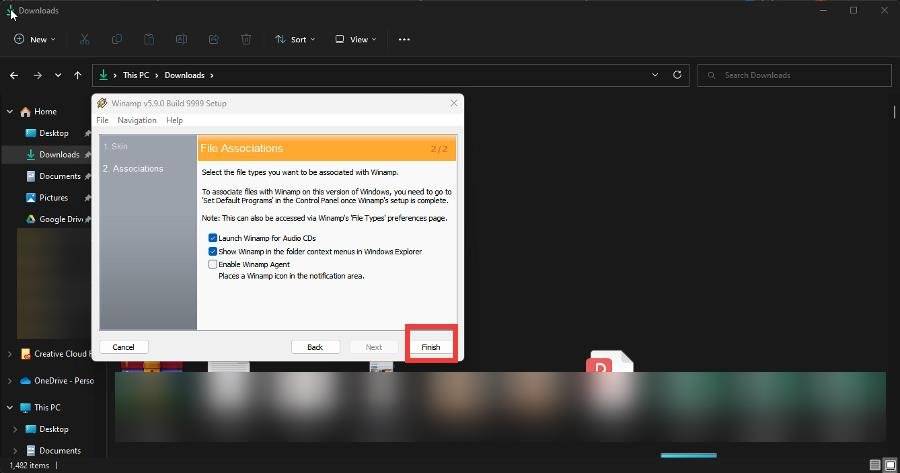Image resolution: width=900 pixels, height=473 pixels.
Task: Click the file list vertical scrollbar
Action: [x=894, y=112]
